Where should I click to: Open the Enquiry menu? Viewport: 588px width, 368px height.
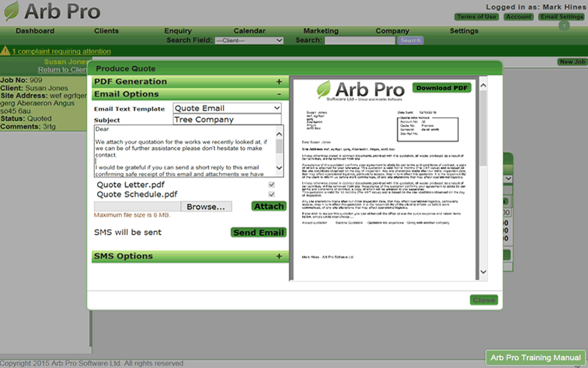tap(178, 31)
